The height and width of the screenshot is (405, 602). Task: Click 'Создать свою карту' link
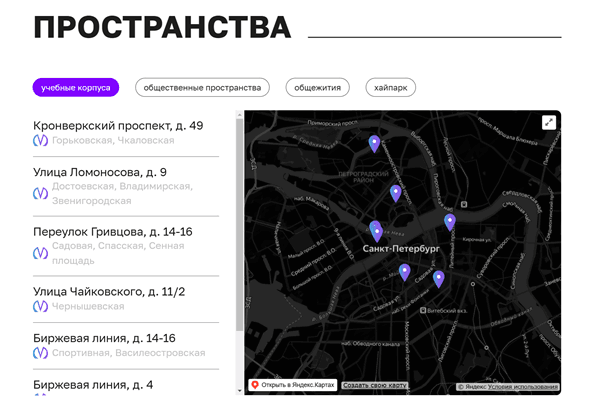pyautogui.click(x=375, y=385)
